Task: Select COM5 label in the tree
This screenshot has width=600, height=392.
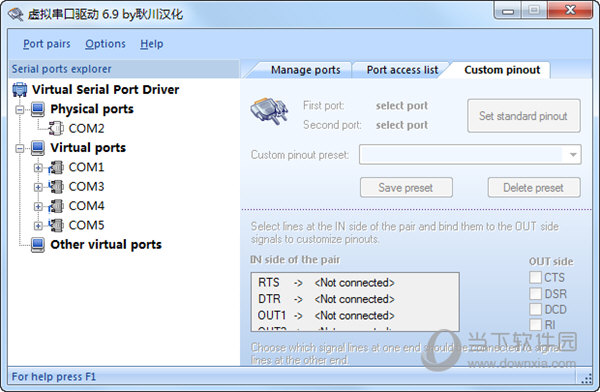Action: 86,225
